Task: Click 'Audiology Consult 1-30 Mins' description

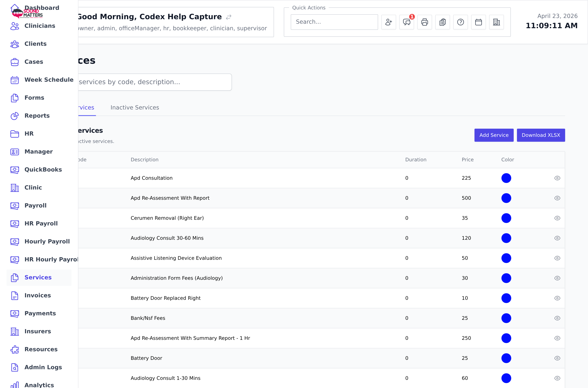Action: pos(166,378)
